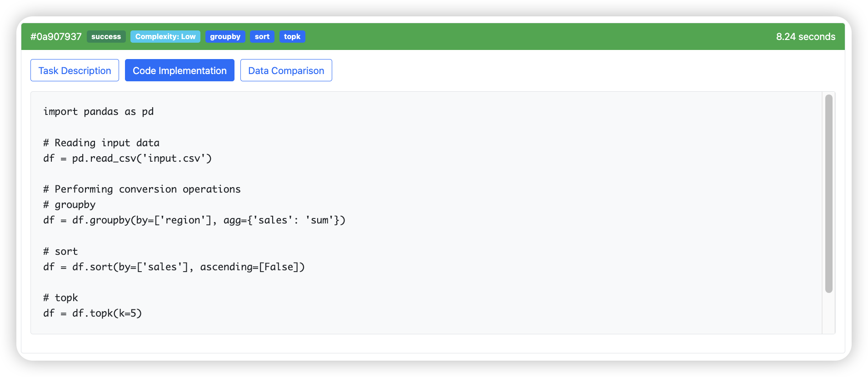Switch to the Data Comparison tab

286,70
